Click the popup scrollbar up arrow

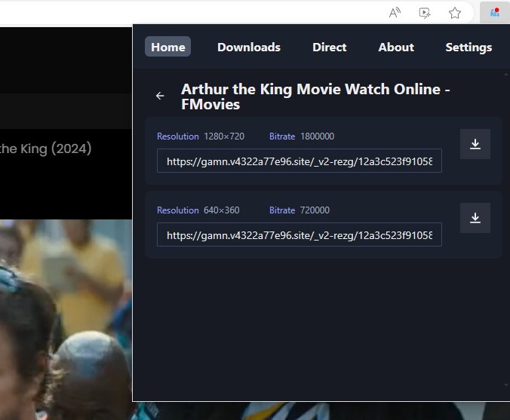(505, 75)
